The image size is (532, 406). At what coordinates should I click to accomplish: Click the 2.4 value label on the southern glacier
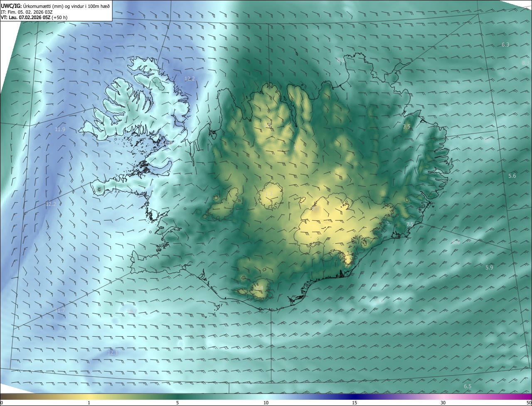click(x=259, y=288)
